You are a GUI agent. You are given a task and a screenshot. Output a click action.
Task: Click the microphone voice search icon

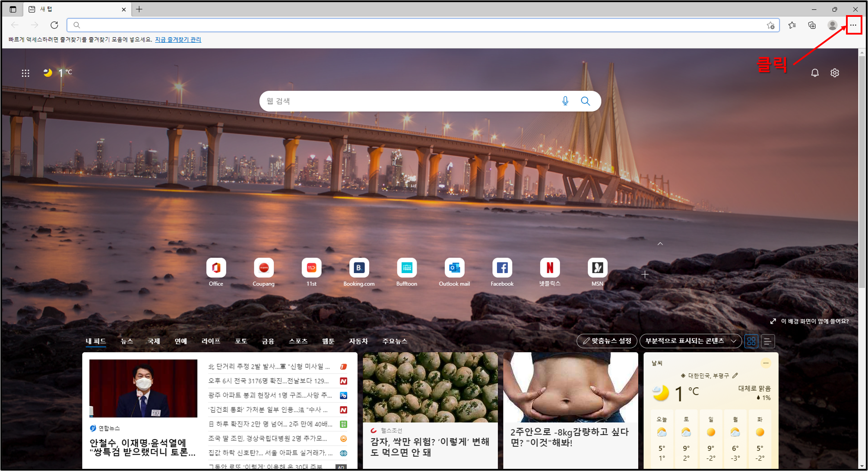[565, 101]
